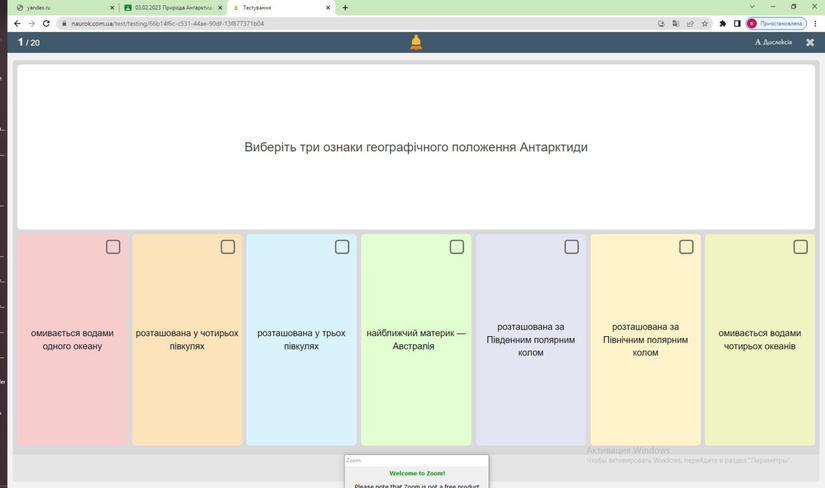Tick the checkbox for 'омивається водами одного океану'
Image resolution: width=825 pixels, height=488 pixels.
pos(113,247)
